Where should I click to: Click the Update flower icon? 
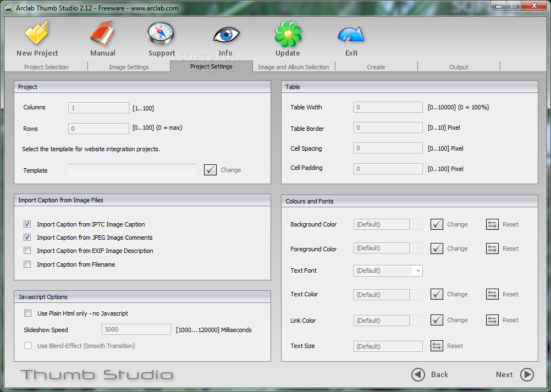288,34
